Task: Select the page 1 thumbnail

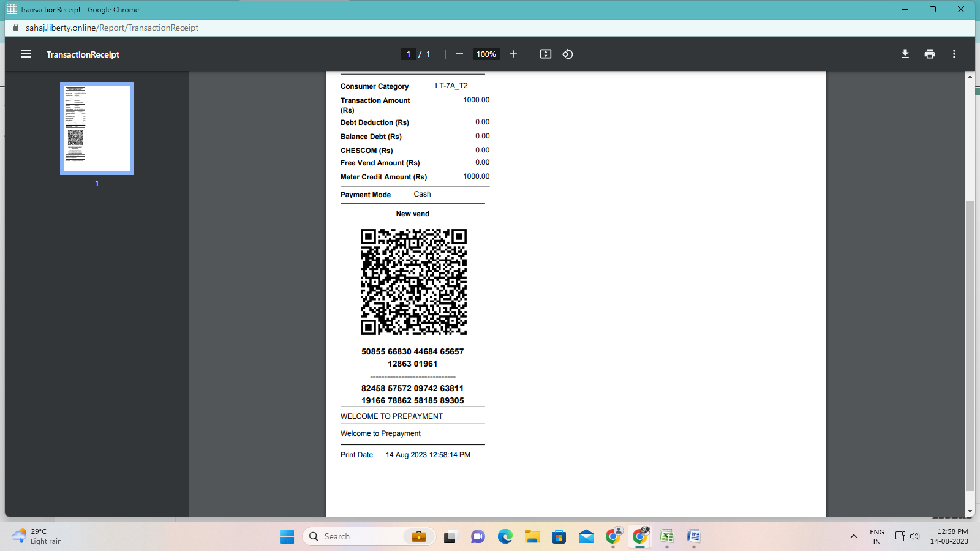Action: tap(97, 129)
